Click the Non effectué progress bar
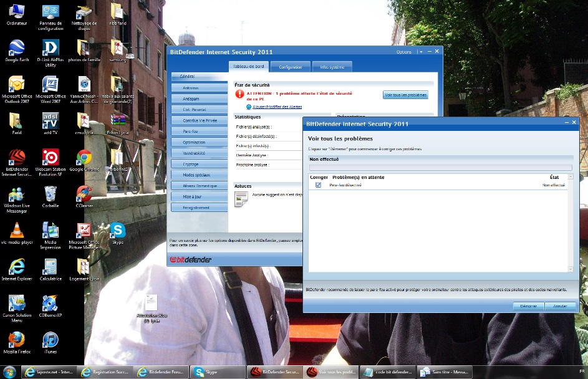The image size is (588, 379). pos(441,168)
